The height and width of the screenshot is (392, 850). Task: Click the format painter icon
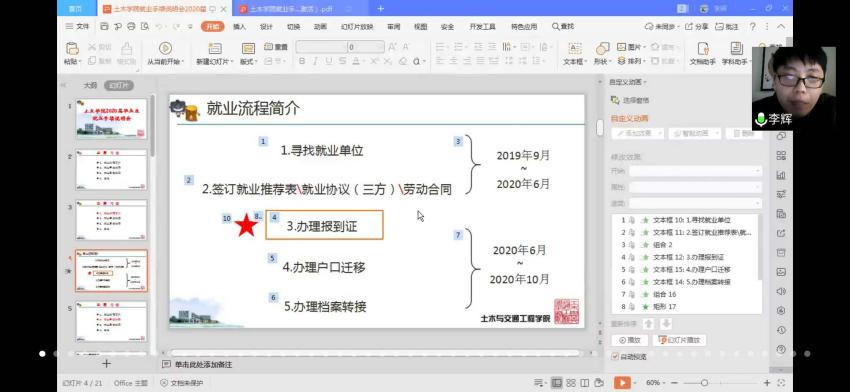[127, 49]
